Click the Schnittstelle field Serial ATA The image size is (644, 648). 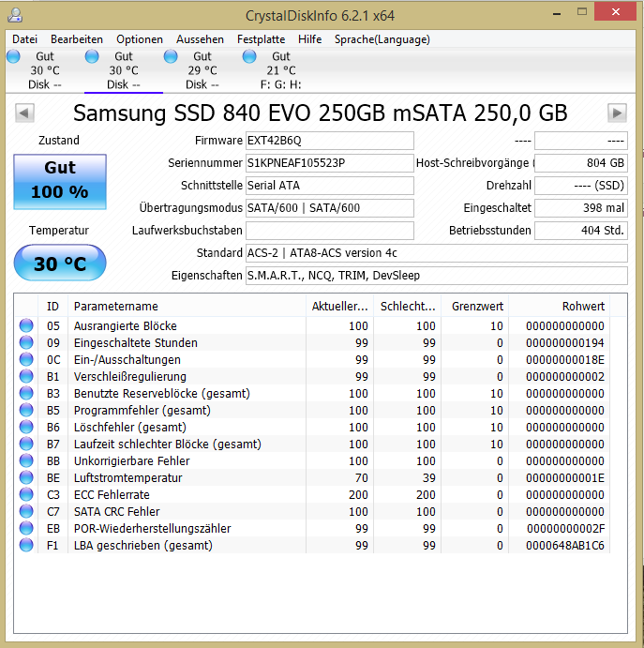330,186
